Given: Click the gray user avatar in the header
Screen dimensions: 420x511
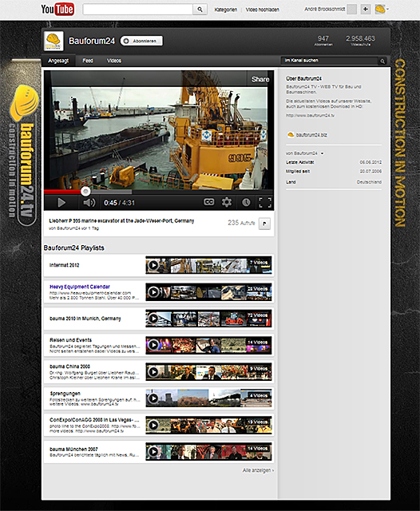Looking at the screenshot, I should (x=352, y=9).
